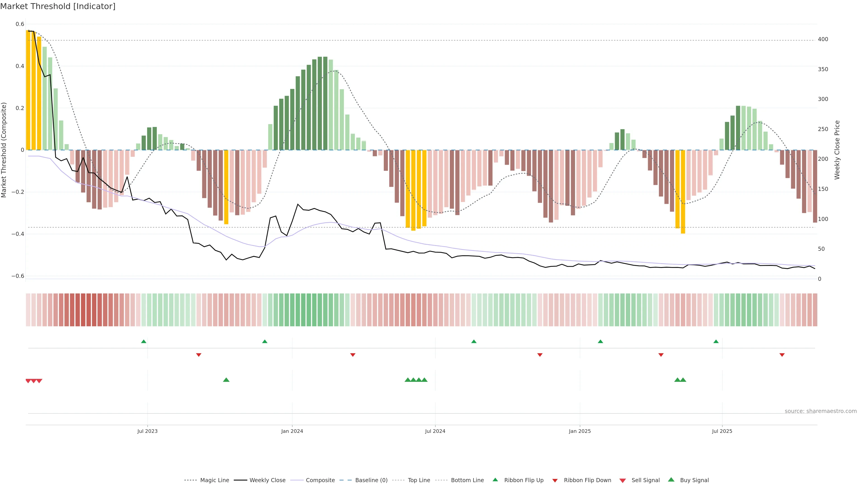This screenshot has width=868, height=488.
Task: Click the first red sell signal triangle
Action: 28,381
